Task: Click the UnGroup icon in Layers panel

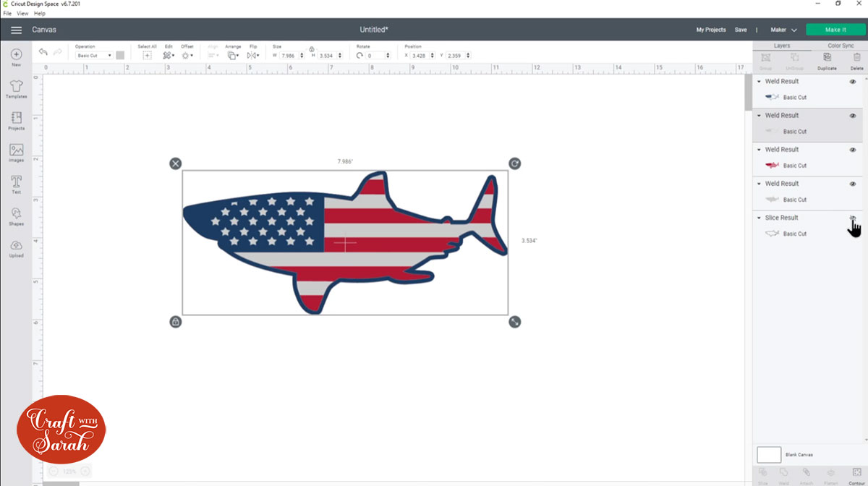Action: click(x=794, y=57)
